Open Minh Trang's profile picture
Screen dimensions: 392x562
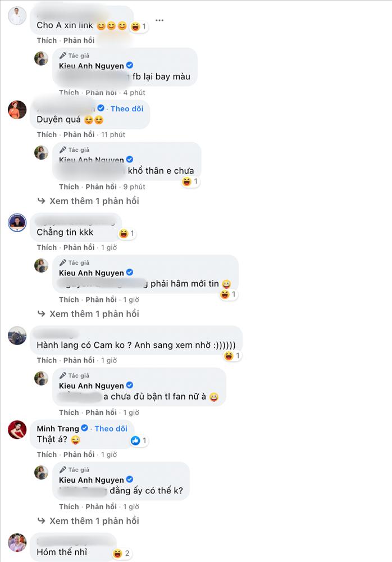pyautogui.click(x=17, y=429)
